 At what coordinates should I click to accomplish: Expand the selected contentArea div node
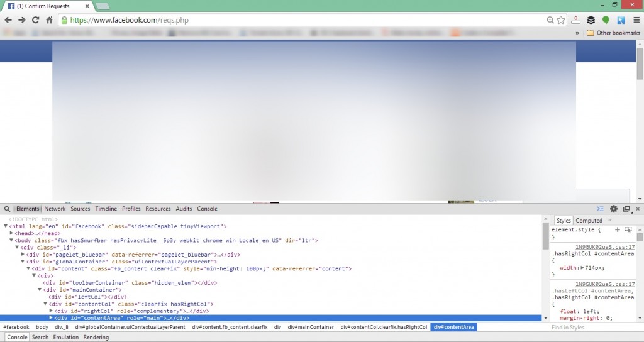pyautogui.click(x=51, y=317)
